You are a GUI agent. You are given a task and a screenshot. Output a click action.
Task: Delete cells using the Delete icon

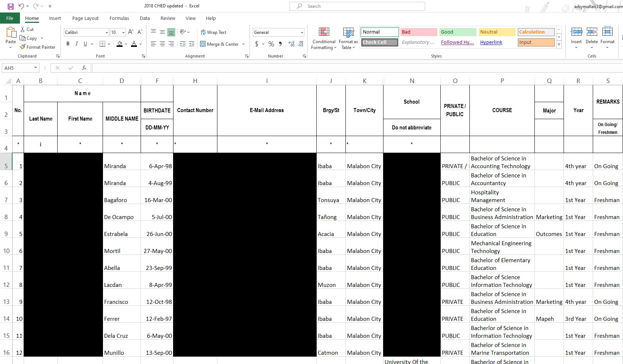pyautogui.click(x=592, y=32)
